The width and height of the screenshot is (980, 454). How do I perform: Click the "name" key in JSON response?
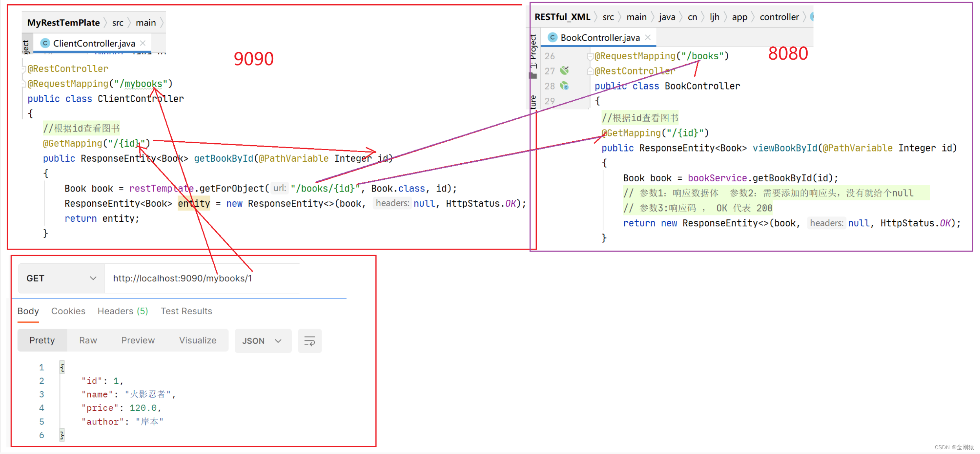pyautogui.click(x=97, y=394)
